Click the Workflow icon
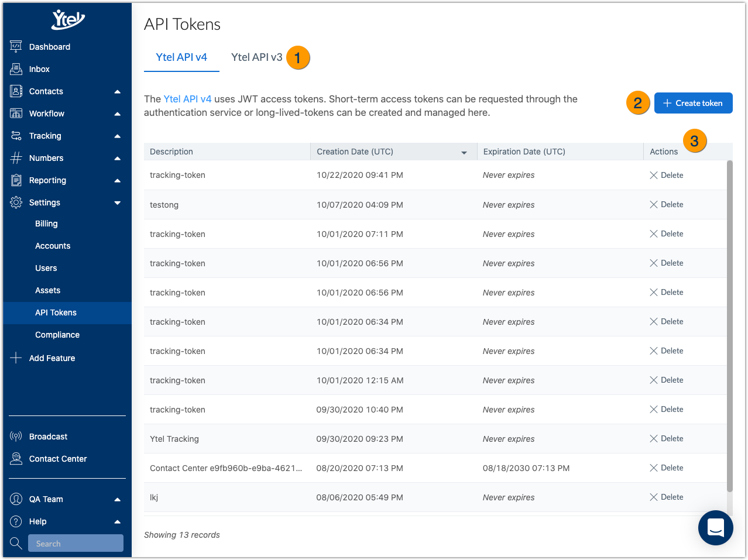The image size is (748, 560). click(x=16, y=114)
